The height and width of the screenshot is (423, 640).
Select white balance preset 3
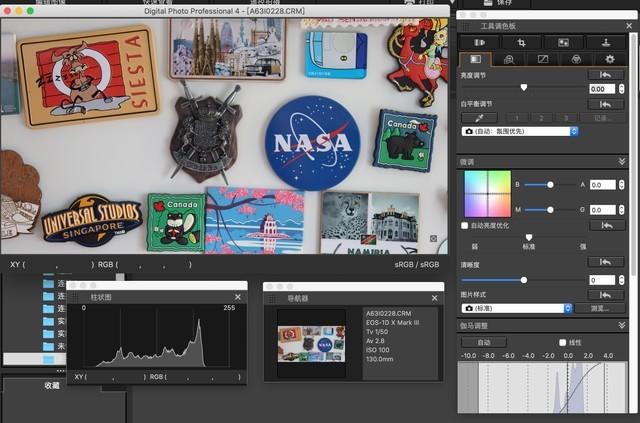566,118
